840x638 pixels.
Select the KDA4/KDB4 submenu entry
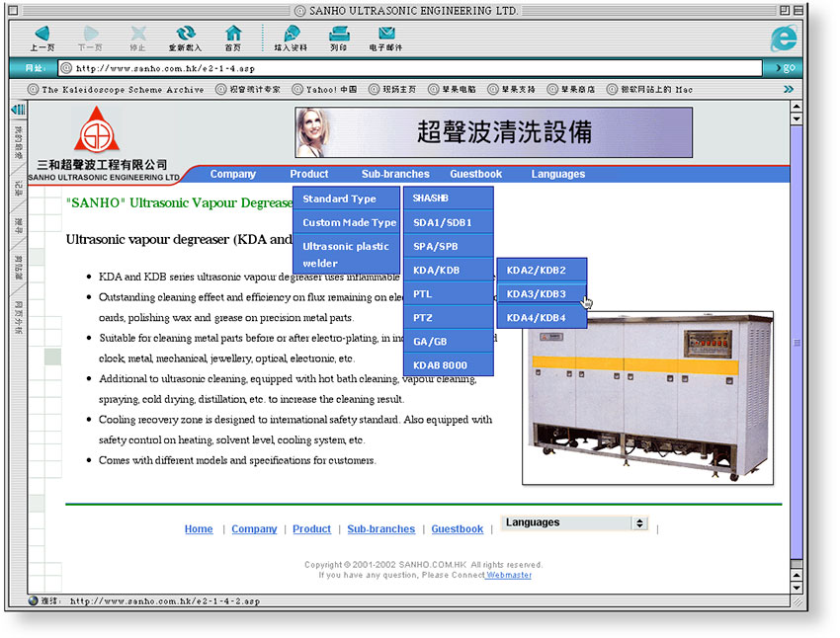543,317
